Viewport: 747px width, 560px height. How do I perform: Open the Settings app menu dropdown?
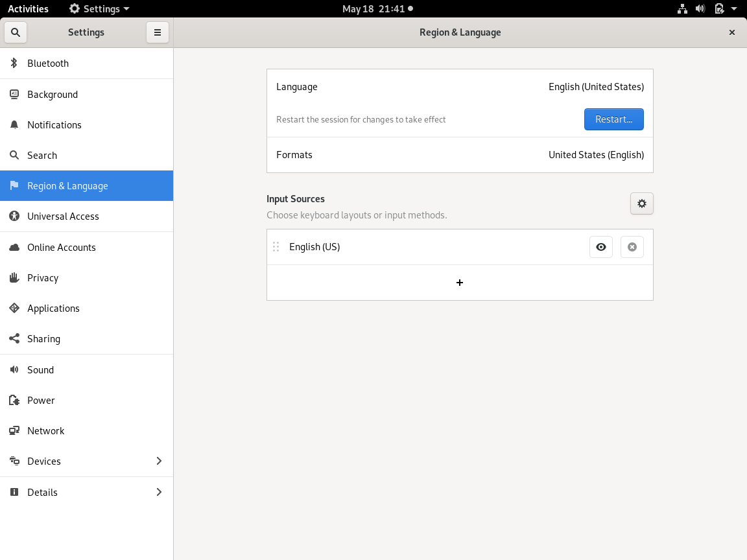click(100, 9)
